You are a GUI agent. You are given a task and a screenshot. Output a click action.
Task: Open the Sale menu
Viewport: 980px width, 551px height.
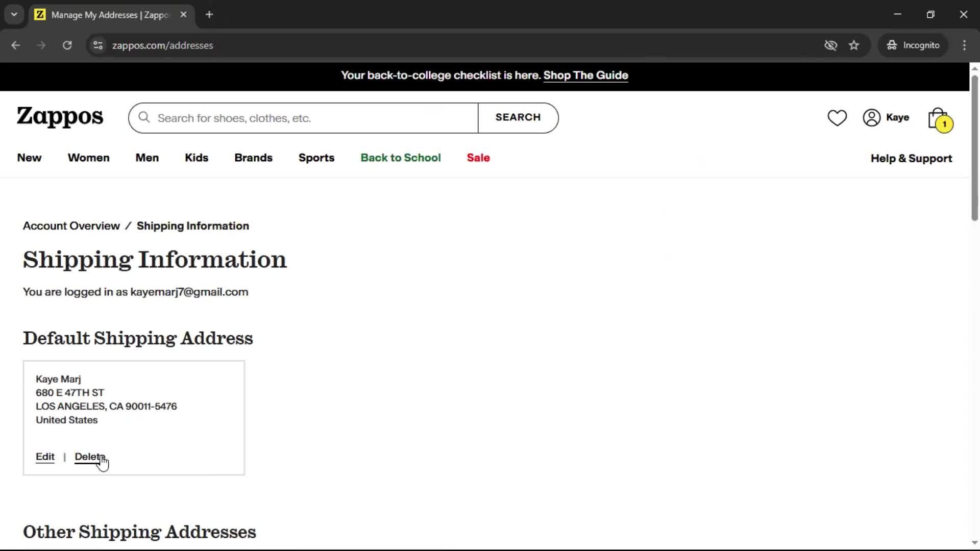(478, 158)
